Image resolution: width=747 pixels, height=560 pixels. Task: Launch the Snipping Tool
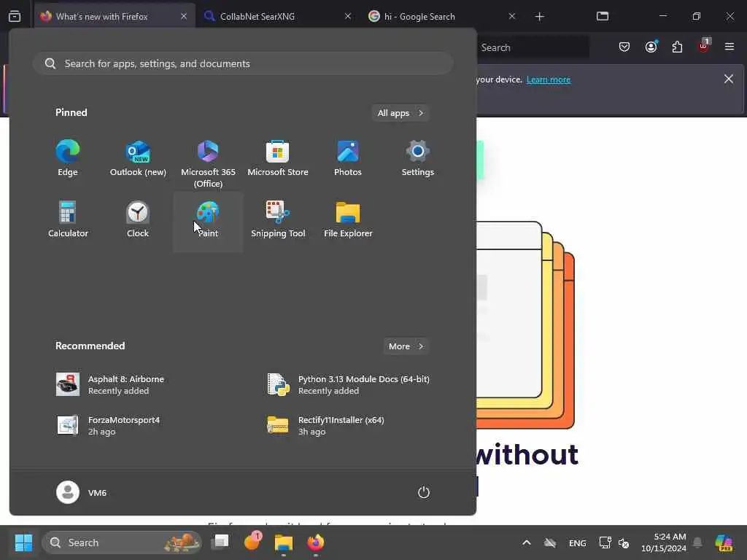tap(278, 220)
